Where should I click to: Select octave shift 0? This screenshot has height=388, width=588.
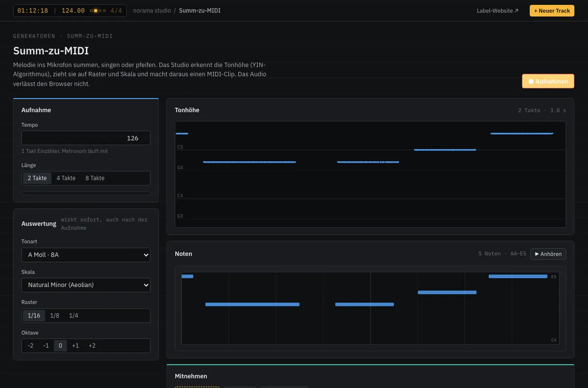coord(61,346)
